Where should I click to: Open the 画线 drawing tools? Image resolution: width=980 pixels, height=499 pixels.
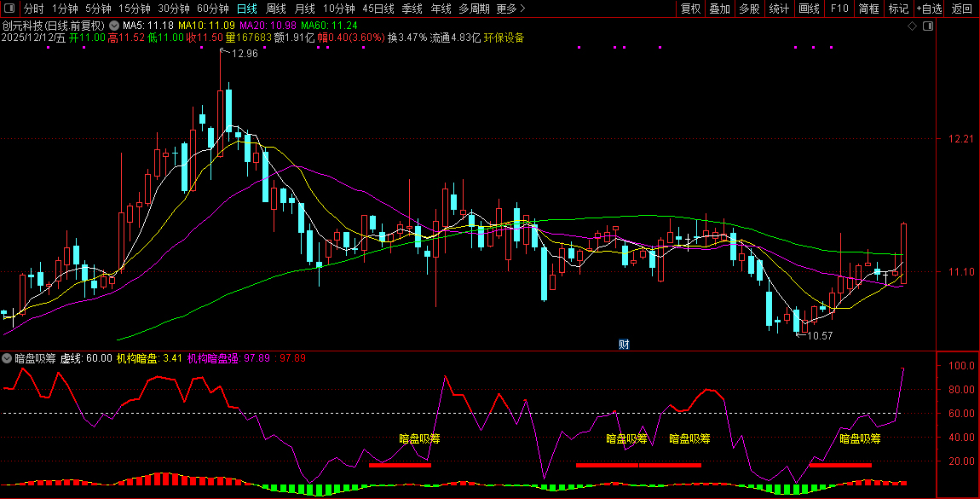point(809,9)
